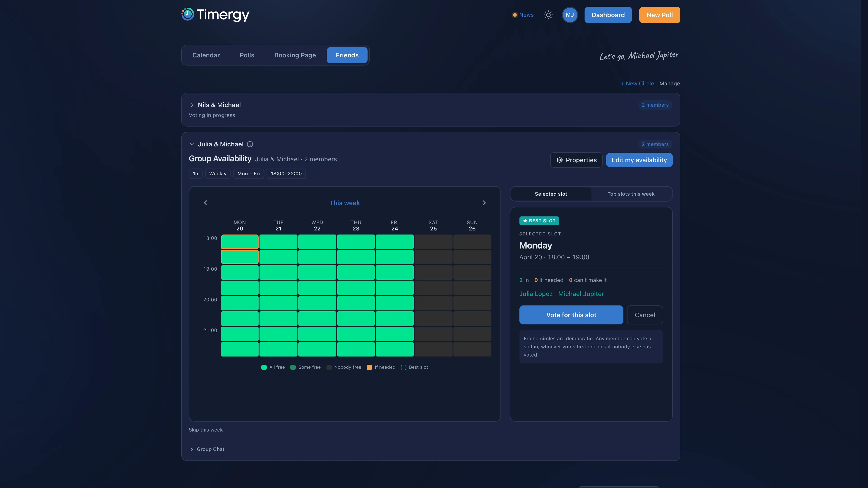
Task: Open the Calendar tab
Action: coord(206,55)
